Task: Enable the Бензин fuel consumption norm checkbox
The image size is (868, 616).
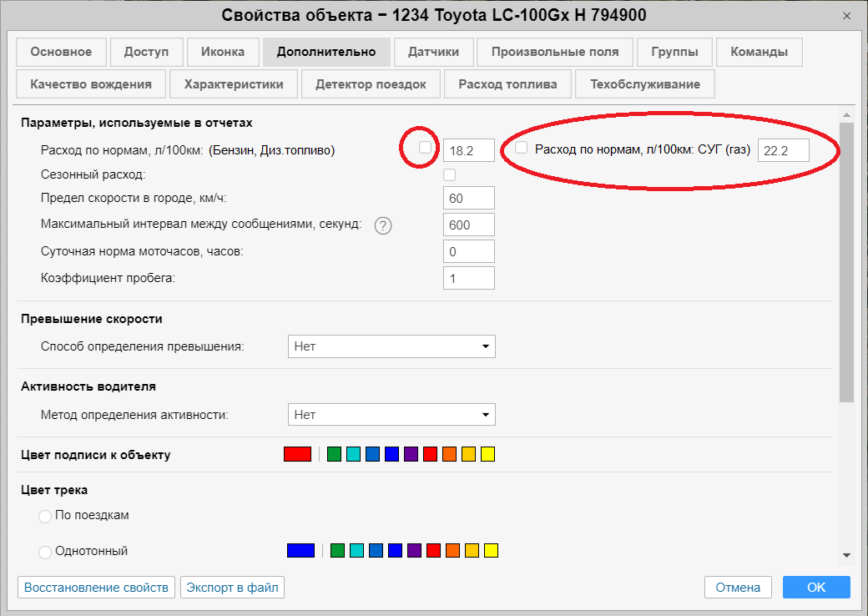Action: (426, 148)
